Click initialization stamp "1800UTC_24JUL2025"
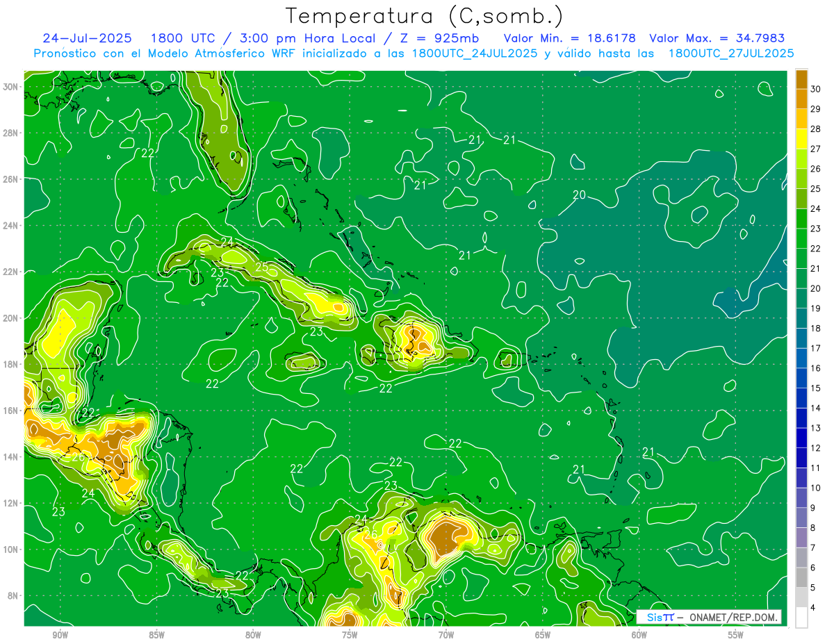 [x=475, y=53]
